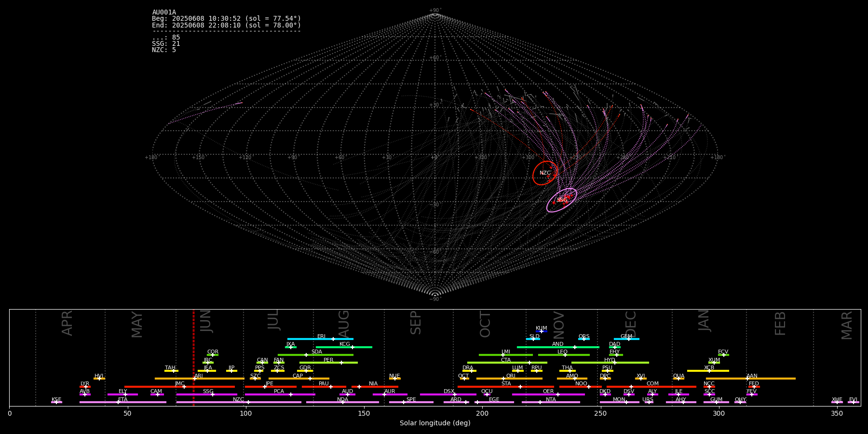The height and width of the screenshot is (434, 868).
Task: Click the Solar longitude (deg) axis title
Action: tap(435, 423)
